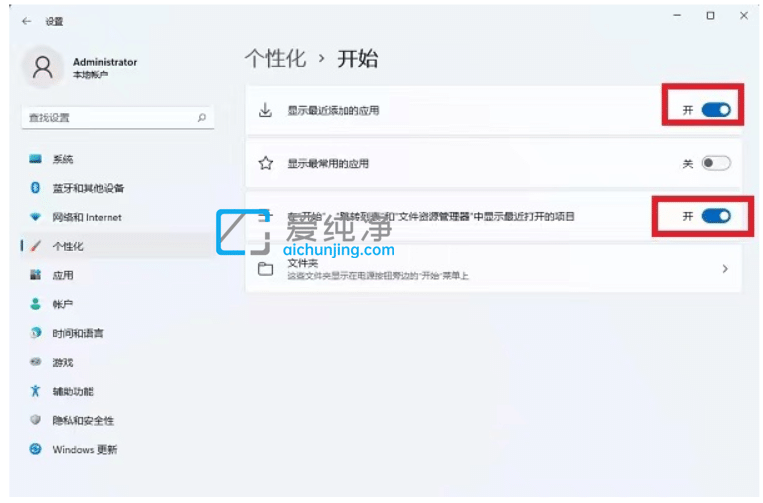This screenshot has width=763, height=503.
Task: Click the paintbrush icon for 个性化
Action: (x=35, y=246)
